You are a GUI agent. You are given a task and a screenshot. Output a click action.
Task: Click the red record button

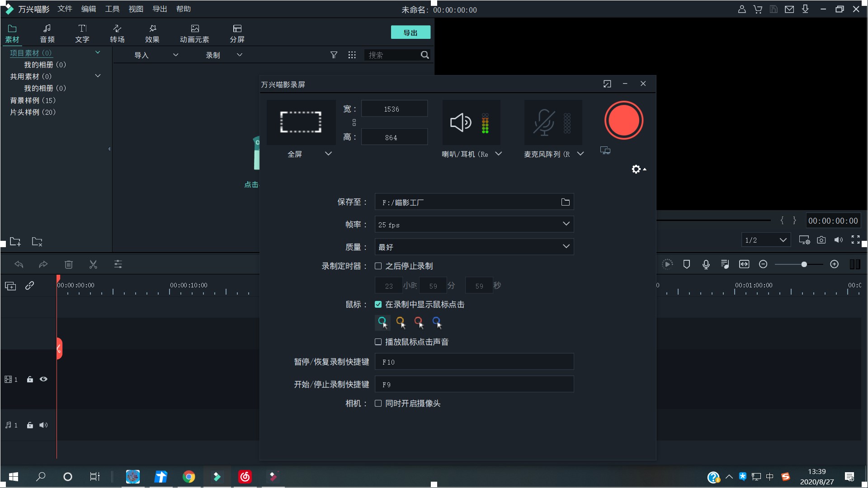[x=623, y=121]
